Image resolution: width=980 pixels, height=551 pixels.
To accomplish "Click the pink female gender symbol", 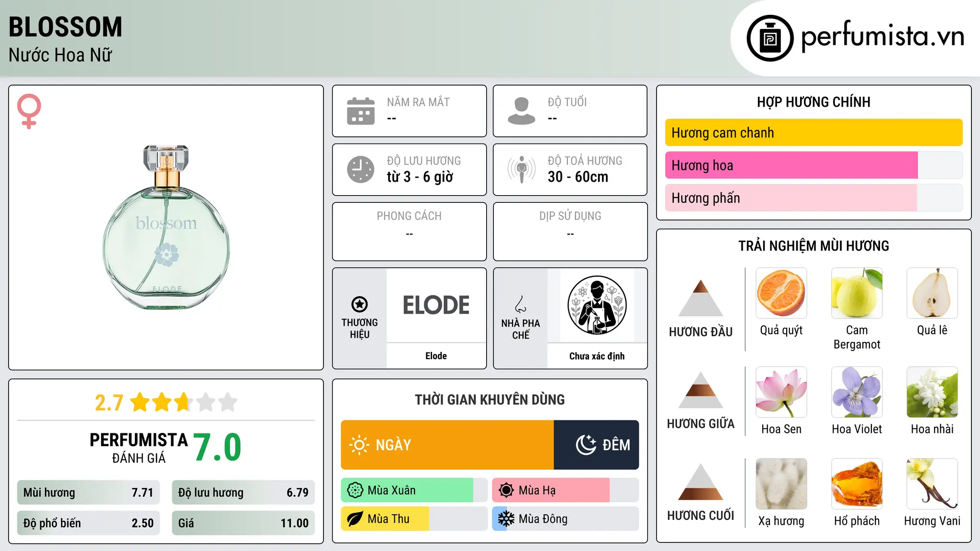I will (29, 111).
